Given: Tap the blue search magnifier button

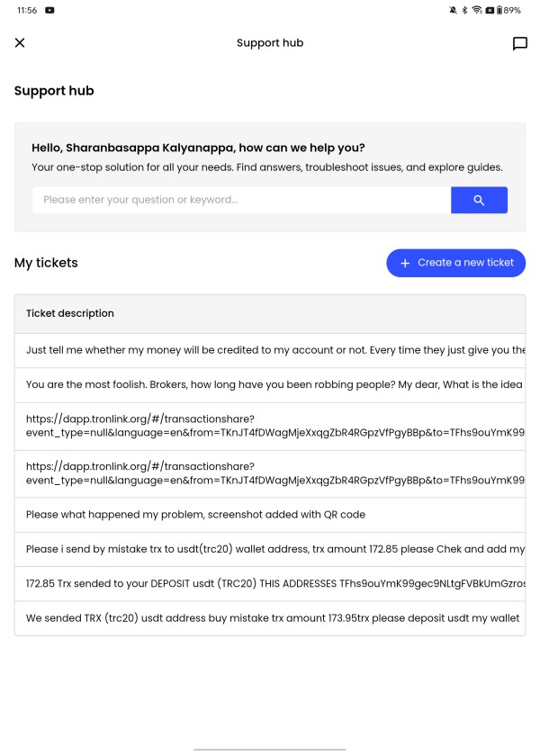Looking at the screenshot, I should pyautogui.click(x=479, y=200).
